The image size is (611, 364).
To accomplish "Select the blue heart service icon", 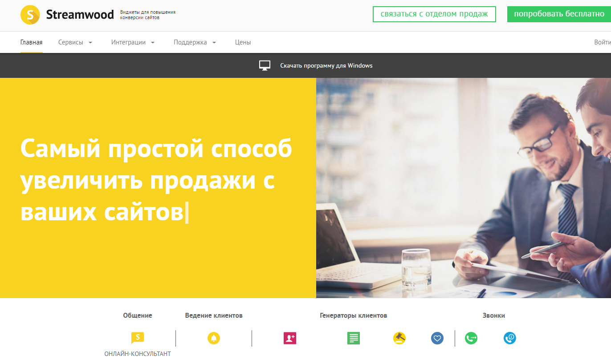I will pyautogui.click(x=437, y=338).
